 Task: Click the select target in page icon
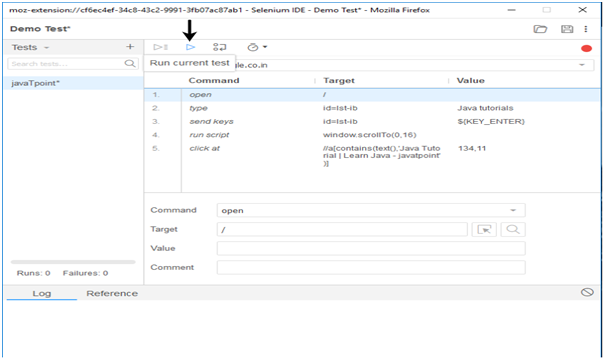coord(484,230)
